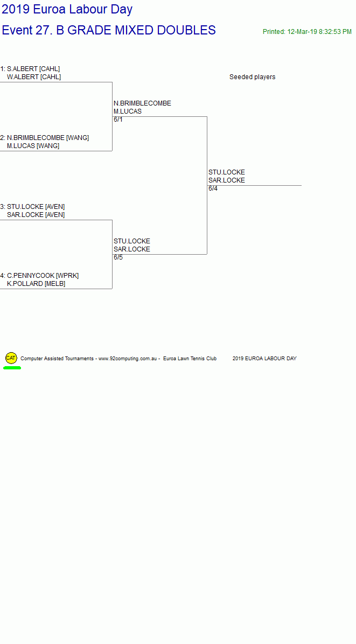The height and width of the screenshot is (644, 356).
Task: Click seed 2 entry N.BRIMBLECOMBE [WANG]
Action: [45, 138]
